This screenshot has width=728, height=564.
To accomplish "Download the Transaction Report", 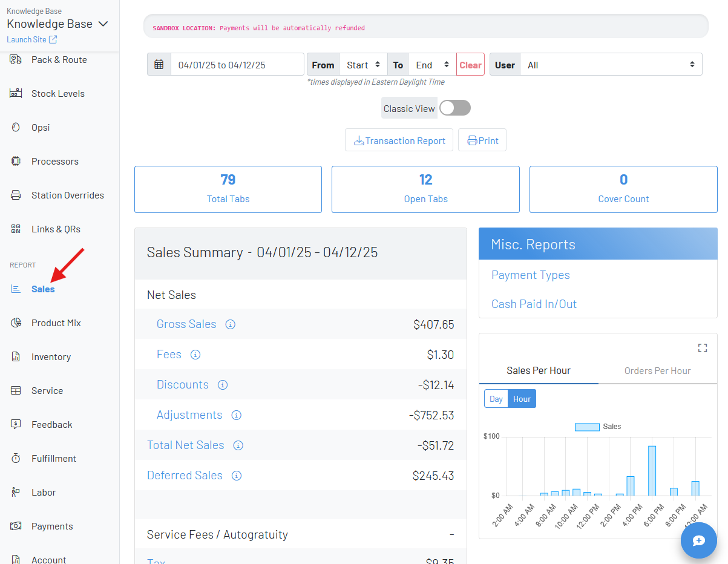I will (399, 140).
